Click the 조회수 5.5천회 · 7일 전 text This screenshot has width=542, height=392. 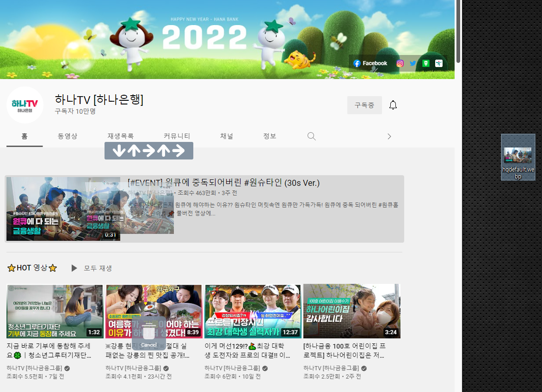click(x=35, y=376)
